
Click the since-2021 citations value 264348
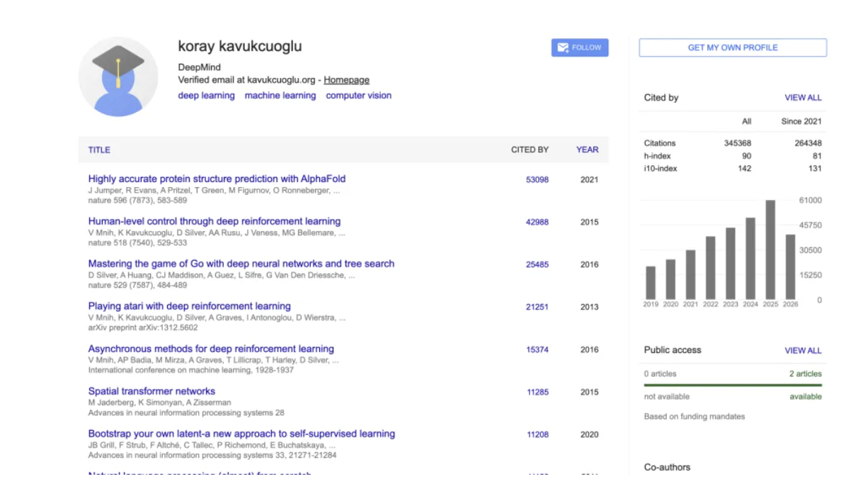click(808, 143)
